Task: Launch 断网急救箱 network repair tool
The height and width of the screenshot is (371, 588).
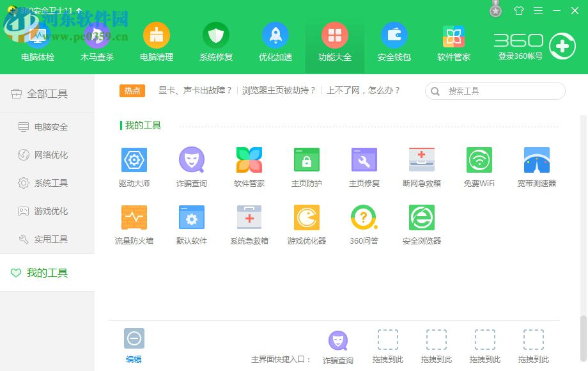Action: pyautogui.click(x=421, y=165)
